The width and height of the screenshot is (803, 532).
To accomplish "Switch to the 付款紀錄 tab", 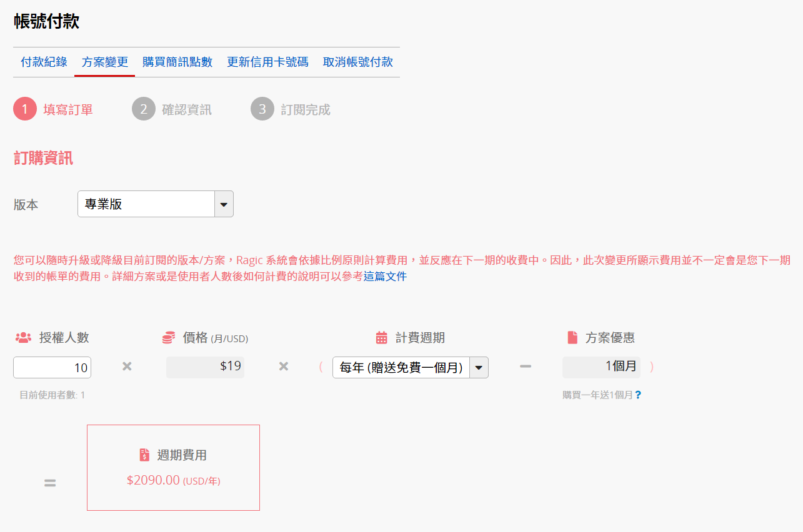I will click(44, 62).
